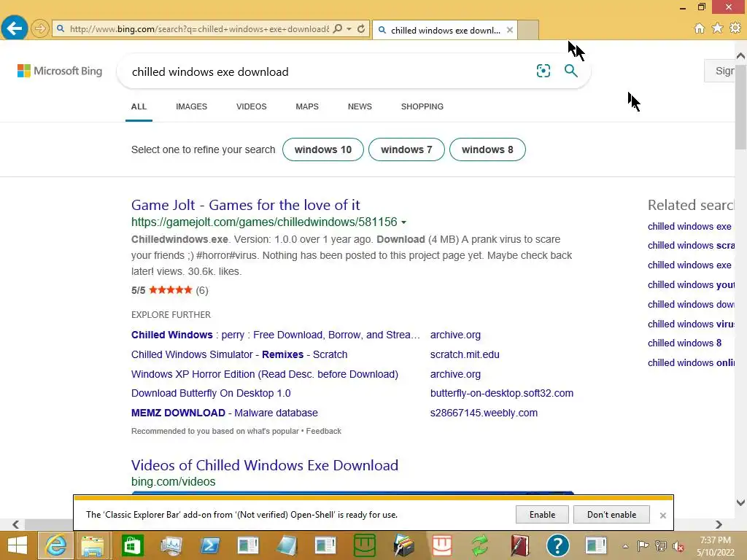Image resolution: width=747 pixels, height=560 pixels.
Task: Open 'Chilled Windows : perry' archive link
Action: pos(276,335)
